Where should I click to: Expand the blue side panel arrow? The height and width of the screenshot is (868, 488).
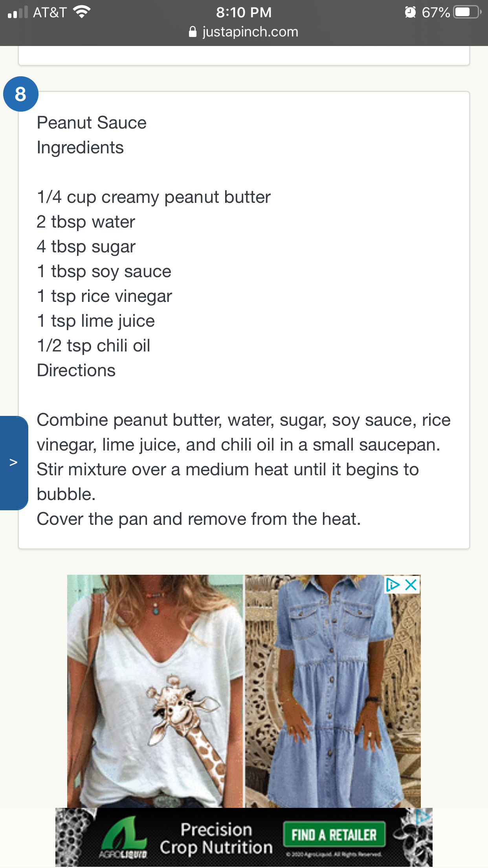pos(14,463)
